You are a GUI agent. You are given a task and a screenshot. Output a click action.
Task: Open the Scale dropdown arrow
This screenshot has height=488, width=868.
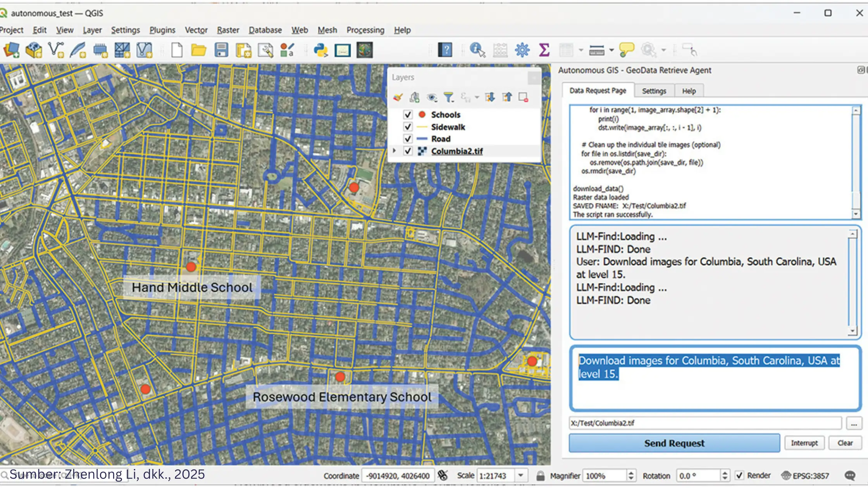point(521,475)
